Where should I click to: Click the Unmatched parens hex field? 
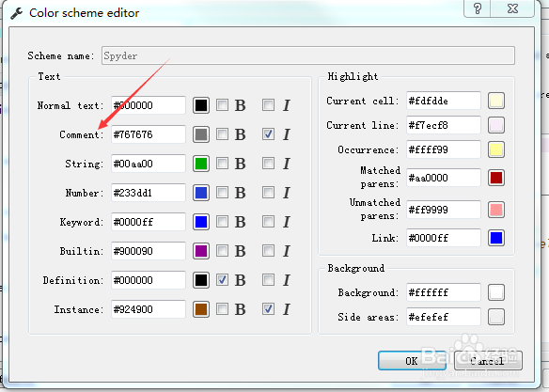(444, 210)
